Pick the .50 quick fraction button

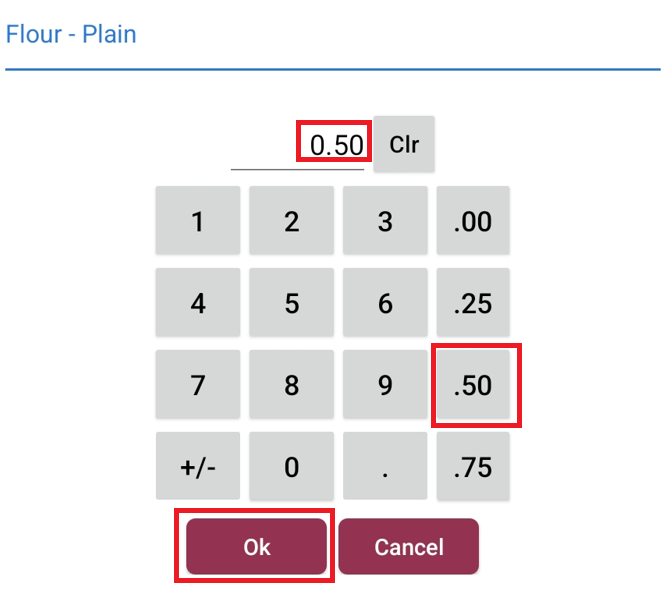click(x=473, y=385)
